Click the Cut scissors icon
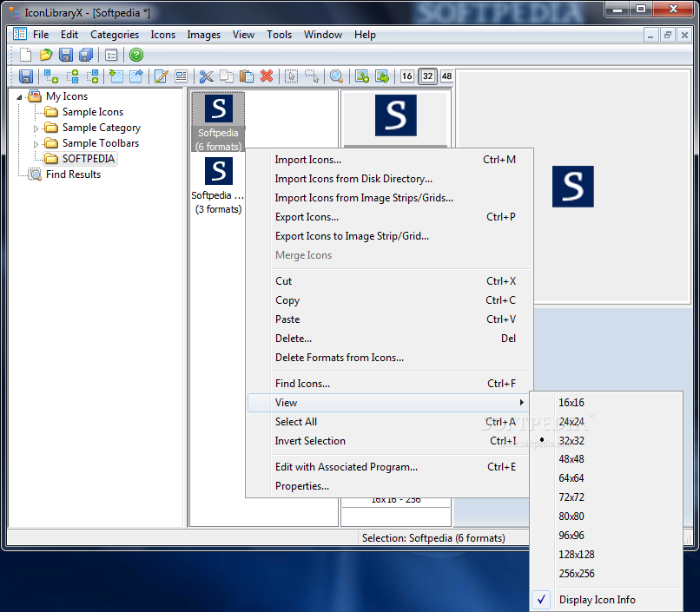The image size is (700, 612). pyautogui.click(x=206, y=76)
